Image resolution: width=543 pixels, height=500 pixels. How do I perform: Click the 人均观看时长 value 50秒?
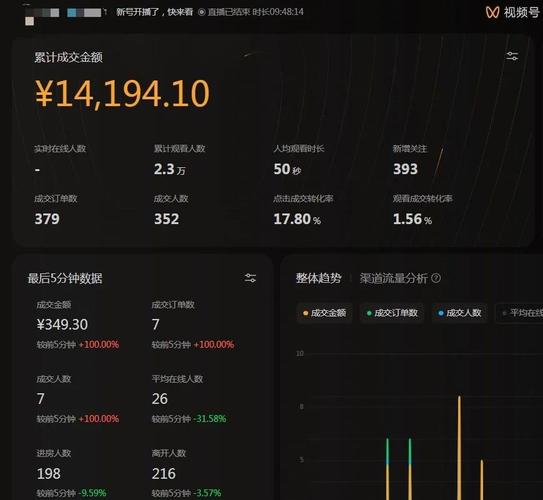(x=287, y=169)
